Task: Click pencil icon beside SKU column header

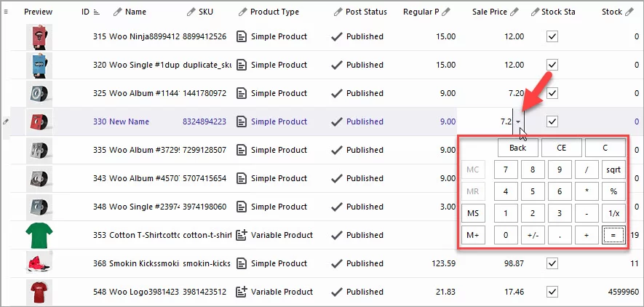Action: tap(191, 12)
